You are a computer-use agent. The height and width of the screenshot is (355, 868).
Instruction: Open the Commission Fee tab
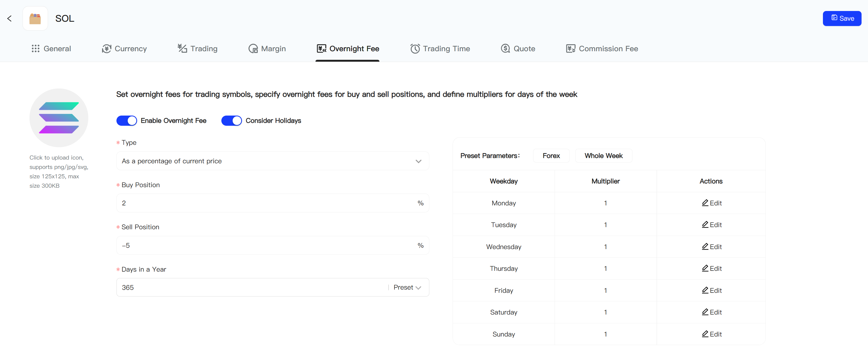pyautogui.click(x=602, y=49)
